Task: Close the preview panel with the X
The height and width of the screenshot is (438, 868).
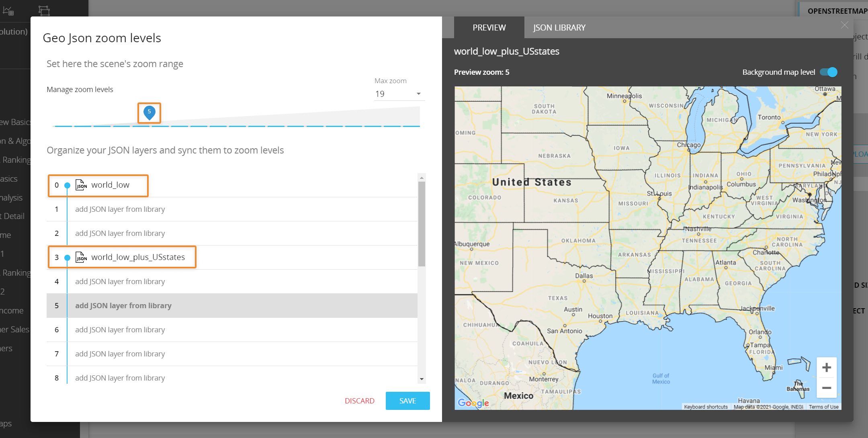Action: 844,25
